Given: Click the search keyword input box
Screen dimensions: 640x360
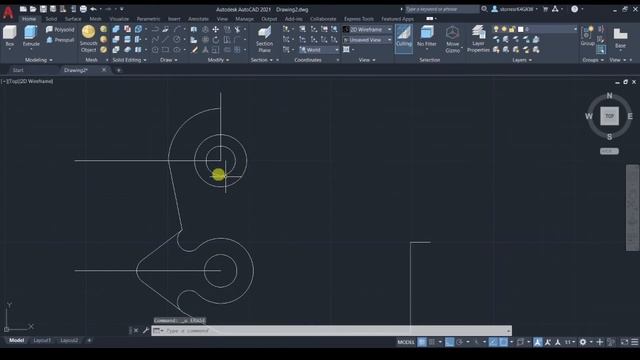Looking at the screenshot, I should point(442,9).
